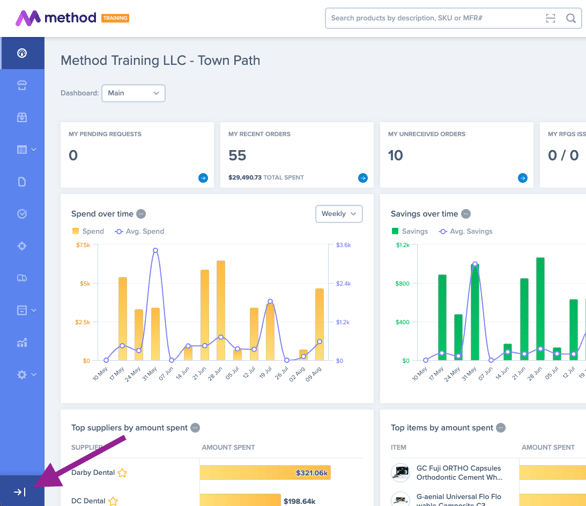Click the ITEM column header
Image resolution: width=586 pixels, height=506 pixels.
point(398,447)
